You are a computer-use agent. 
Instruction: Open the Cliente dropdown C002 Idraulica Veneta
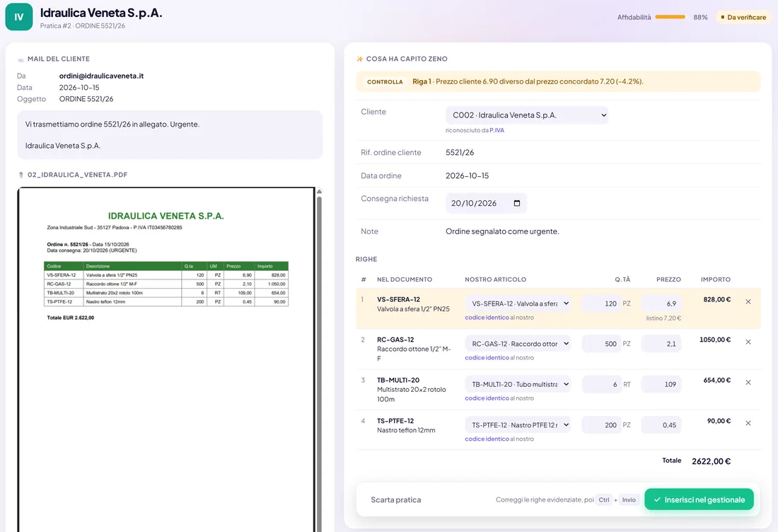coord(527,115)
